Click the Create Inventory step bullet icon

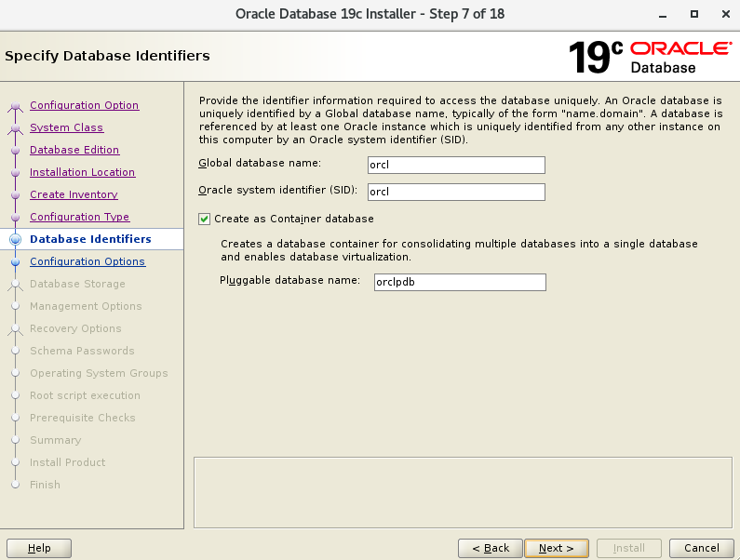(16, 194)
